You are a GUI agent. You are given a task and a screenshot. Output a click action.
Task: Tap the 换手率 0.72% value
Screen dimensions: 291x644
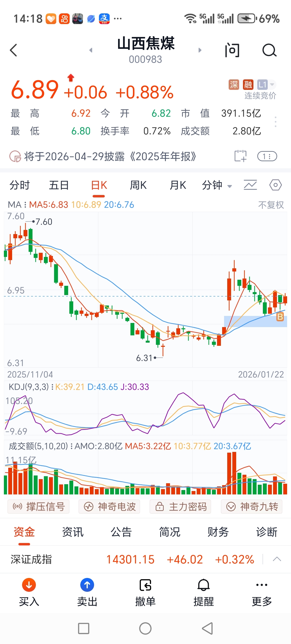click(157, 131)
